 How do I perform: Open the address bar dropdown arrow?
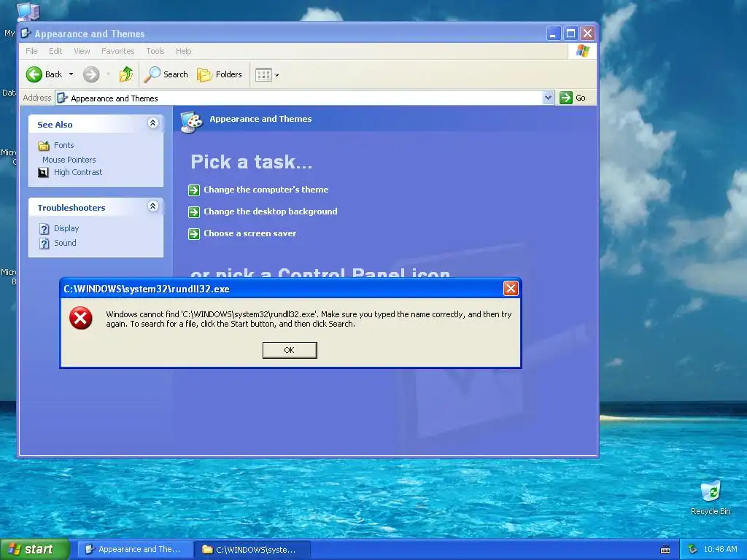548,98
